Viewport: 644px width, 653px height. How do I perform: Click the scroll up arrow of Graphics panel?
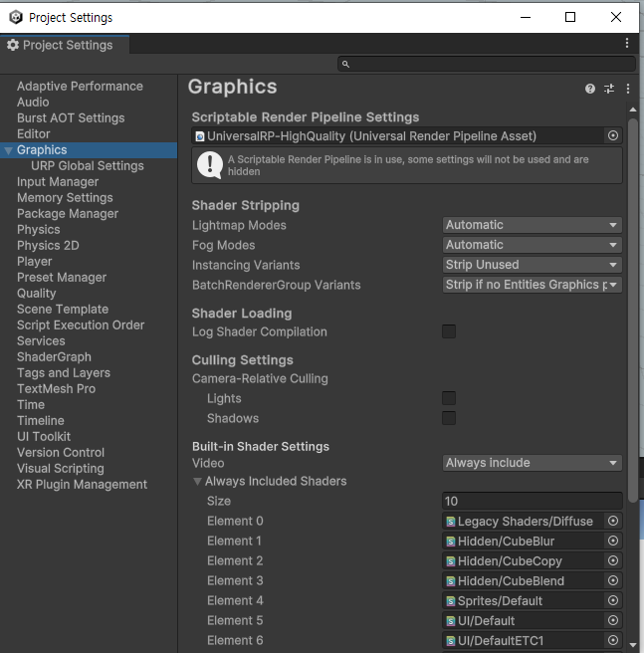point(633,109)
